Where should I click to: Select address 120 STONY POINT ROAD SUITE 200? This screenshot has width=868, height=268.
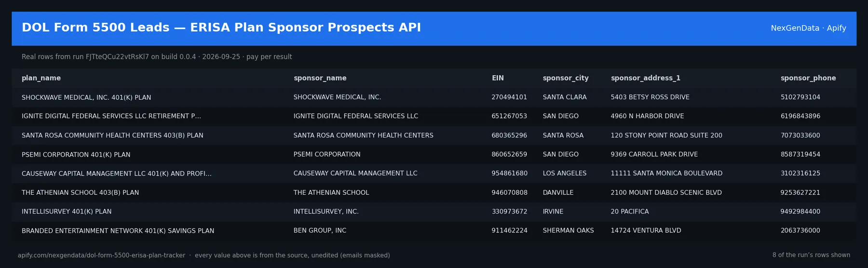click(x=666, y=135)
